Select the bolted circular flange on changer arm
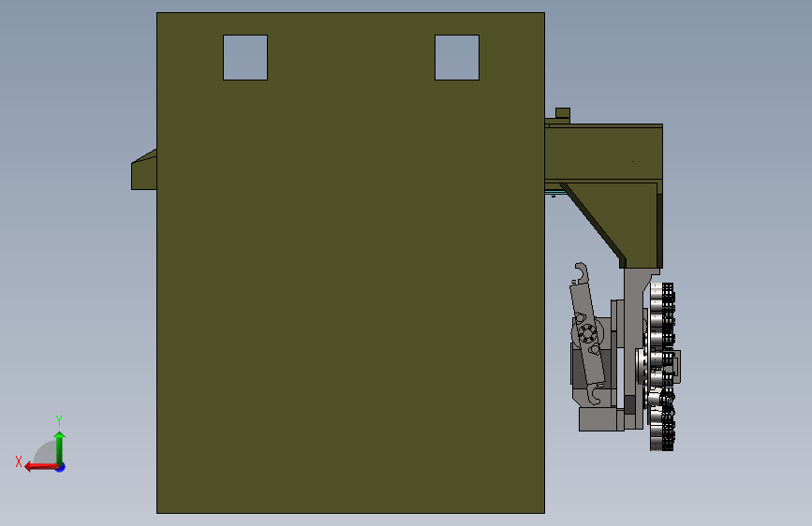The image size is (812, 526). click(x=587, y=333)
